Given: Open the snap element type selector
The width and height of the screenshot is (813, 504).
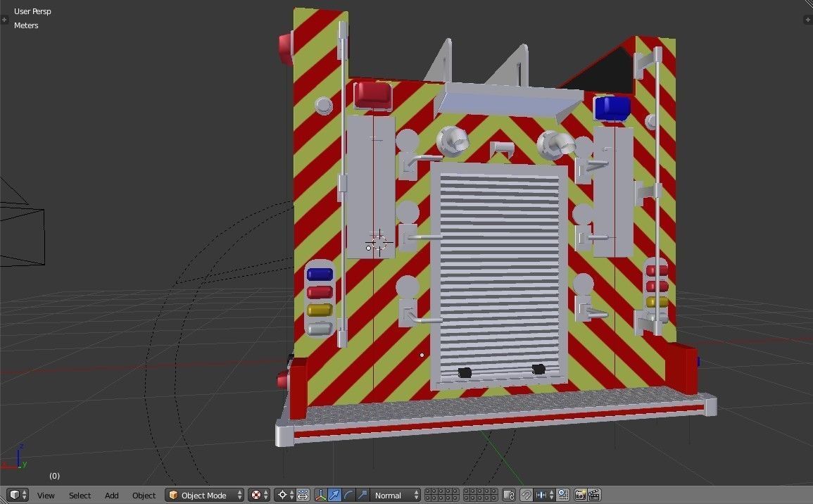Looking at the screenshot, I should pyautogui.click(x=544, y=495).
